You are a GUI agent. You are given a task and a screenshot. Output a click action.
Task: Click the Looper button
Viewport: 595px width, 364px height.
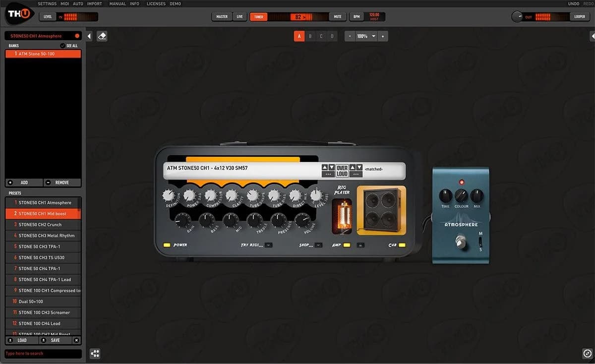pos(579,17)
